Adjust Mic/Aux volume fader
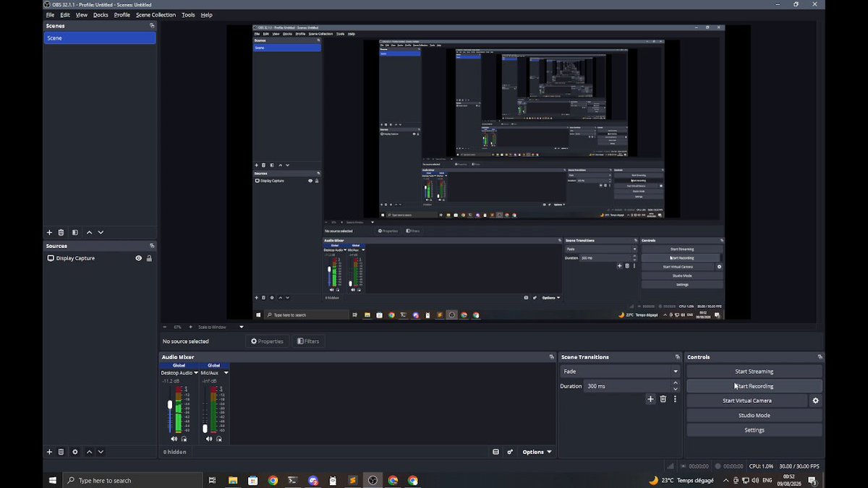Screen dimensions: 868x488 click(x=205, y=429)
